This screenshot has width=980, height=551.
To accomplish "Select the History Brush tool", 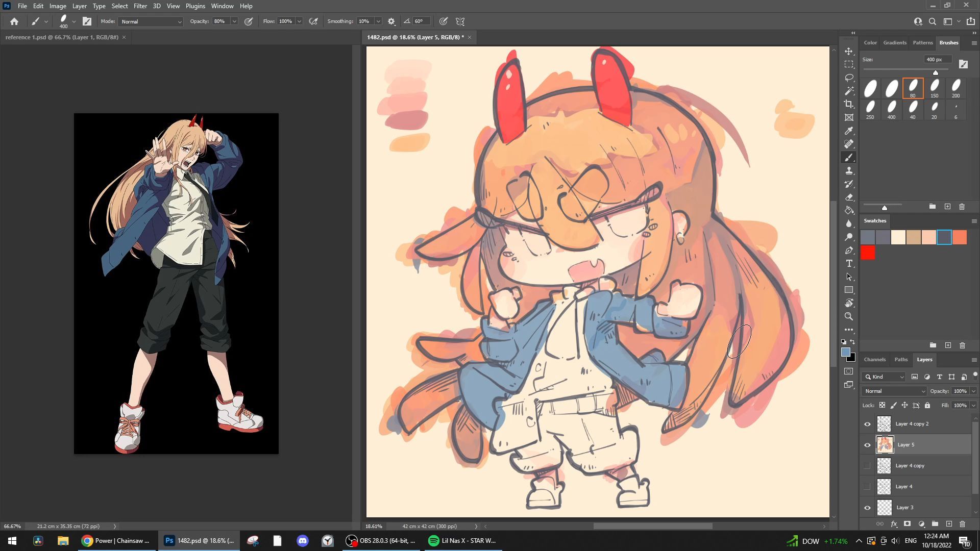I will click(x=849, y=184).
